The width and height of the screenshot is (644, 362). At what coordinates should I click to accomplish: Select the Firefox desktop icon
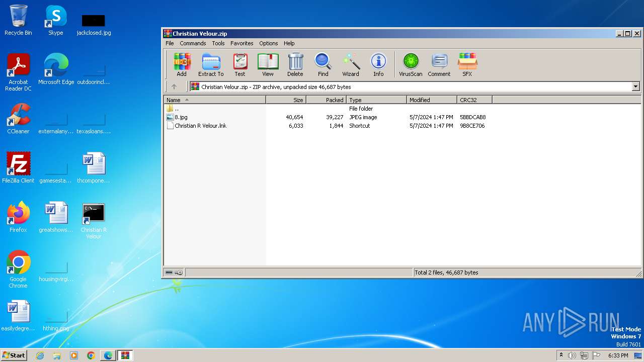[18, 217]
